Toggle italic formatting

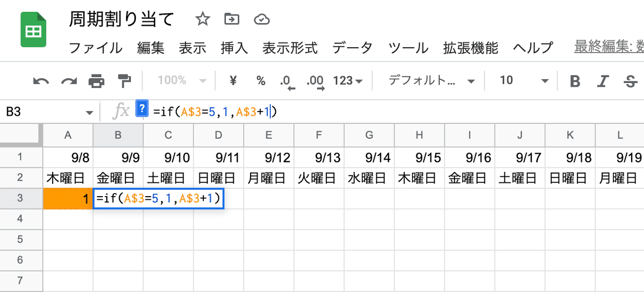coord(603,81)
